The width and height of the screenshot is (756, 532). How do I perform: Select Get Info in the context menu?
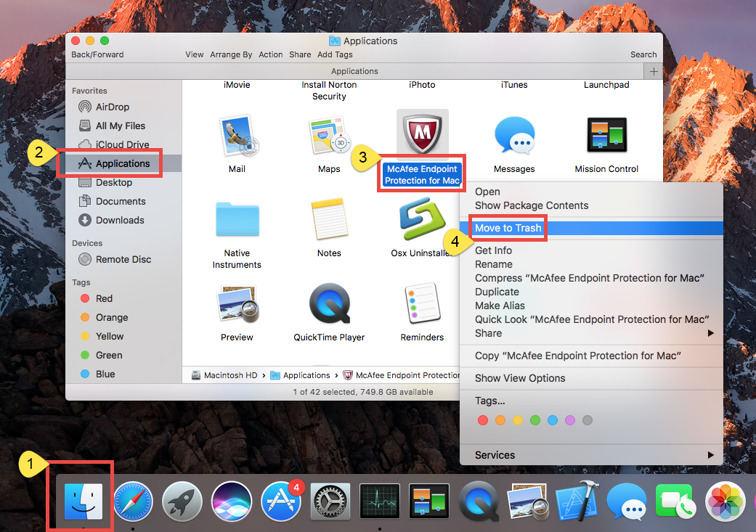coord(492,250)
